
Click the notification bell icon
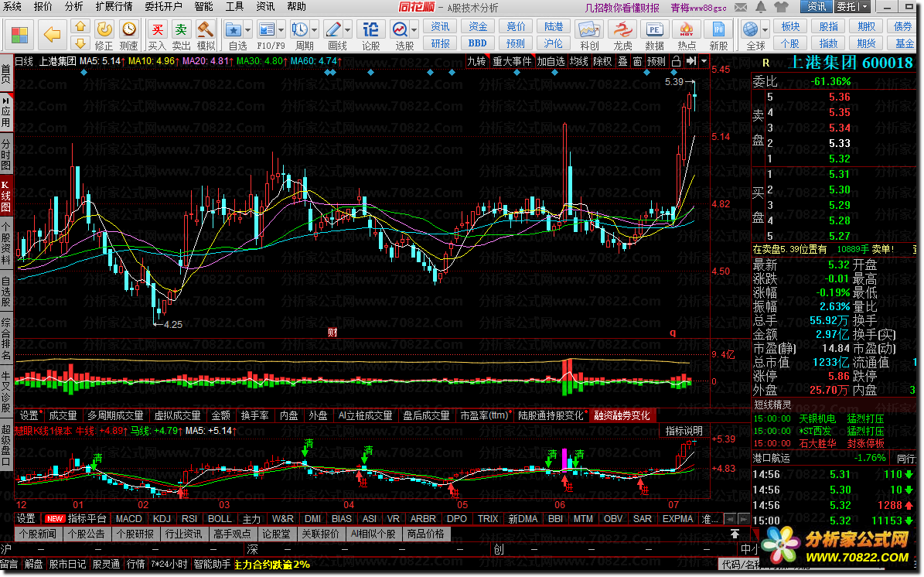pos(761,7)
